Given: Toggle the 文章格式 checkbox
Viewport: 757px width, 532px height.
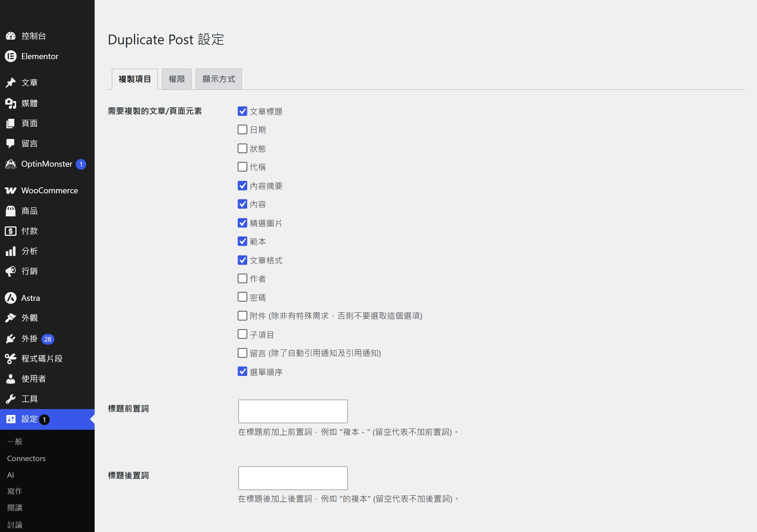Looking at the screenshot, I should (242, 260).
